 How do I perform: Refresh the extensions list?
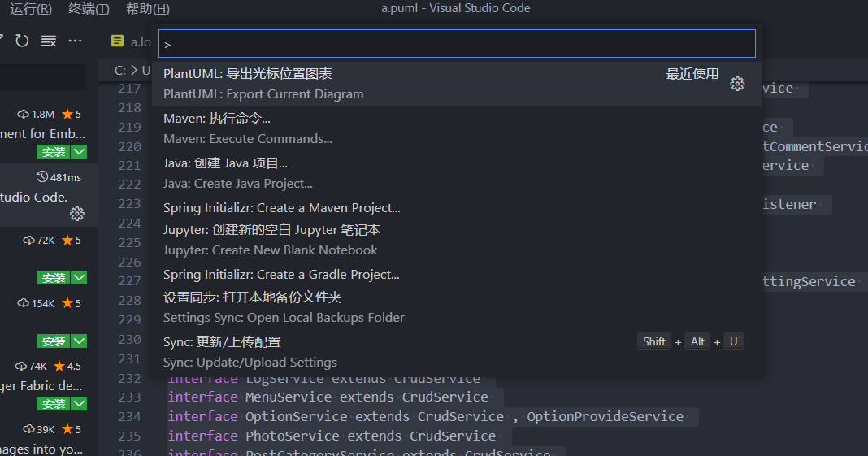point(22,41)
